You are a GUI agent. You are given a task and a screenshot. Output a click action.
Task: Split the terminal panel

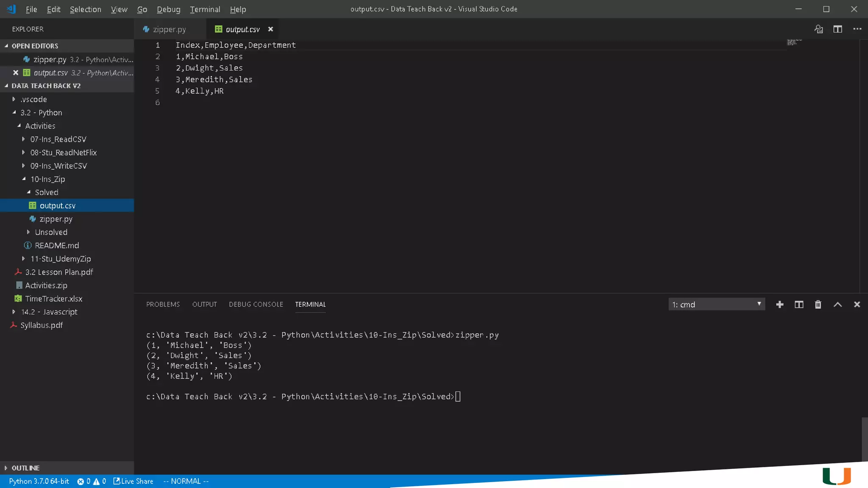pyautogui.click(x=798, y=305)
